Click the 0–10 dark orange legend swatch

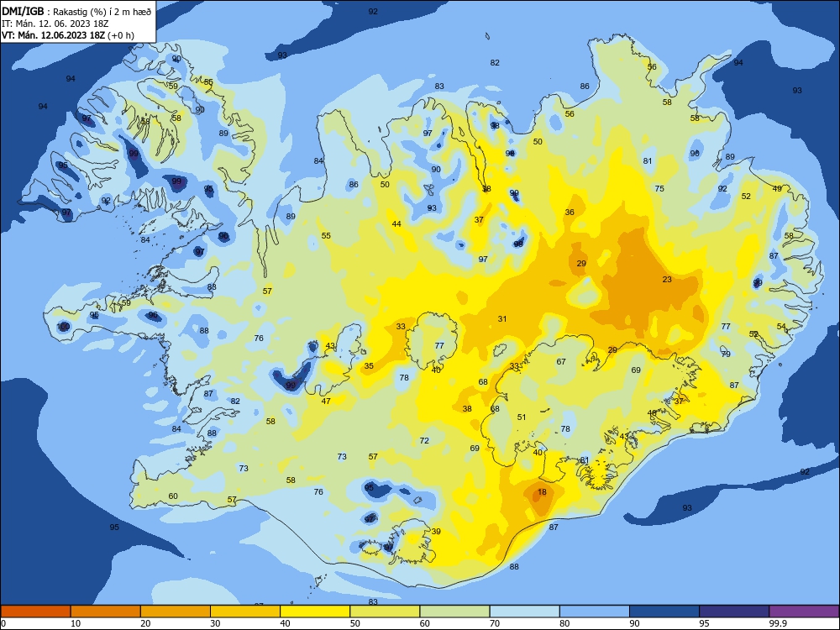(35, 612)
